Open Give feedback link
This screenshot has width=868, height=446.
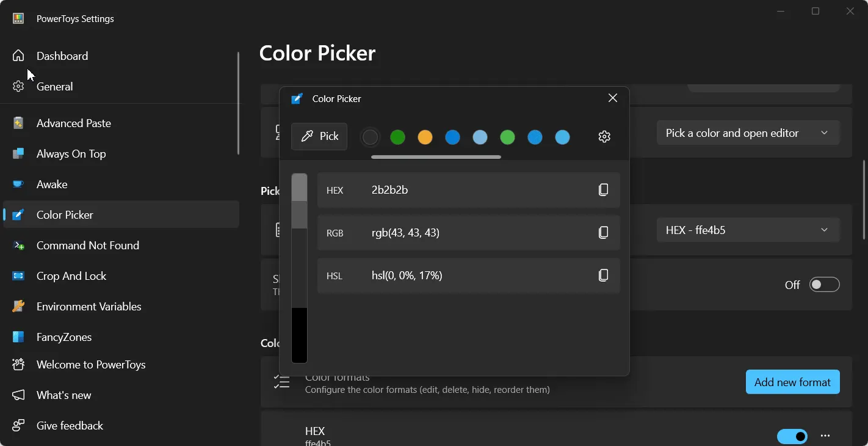tap(121, 426)
